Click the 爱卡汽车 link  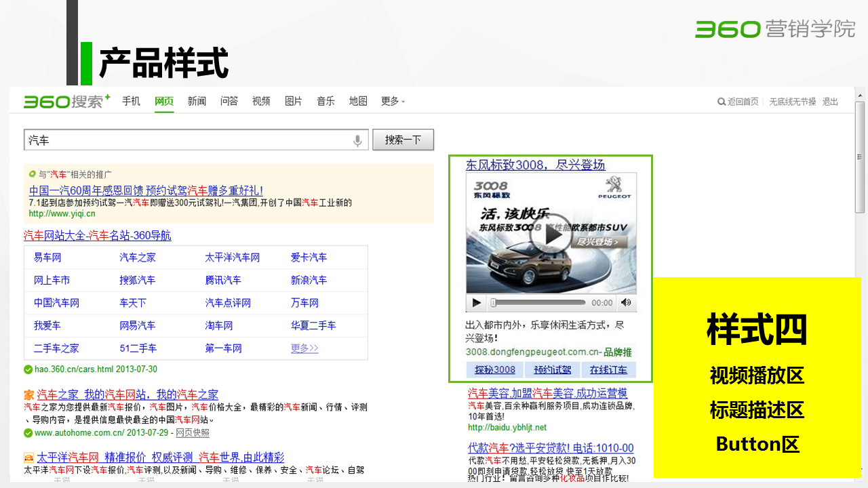(309, 258)
